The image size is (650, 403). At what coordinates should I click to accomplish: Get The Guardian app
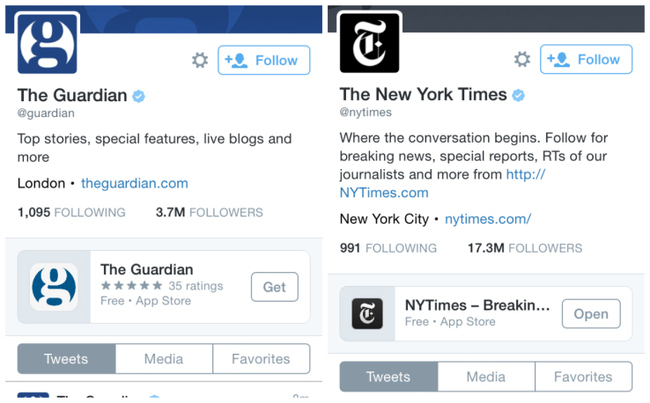274,287
